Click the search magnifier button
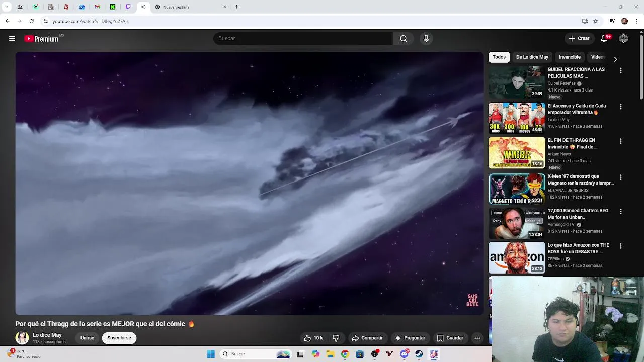644x362 pixels. [404, 39]
